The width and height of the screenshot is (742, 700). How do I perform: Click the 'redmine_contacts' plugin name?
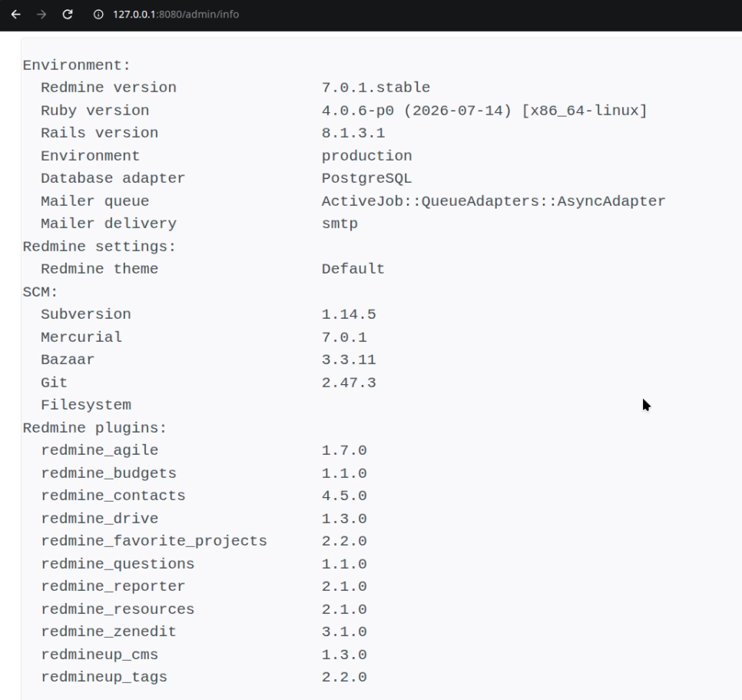pos(113,496)
